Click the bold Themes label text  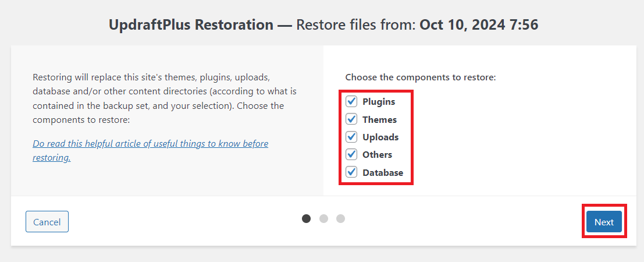[379, 119]
